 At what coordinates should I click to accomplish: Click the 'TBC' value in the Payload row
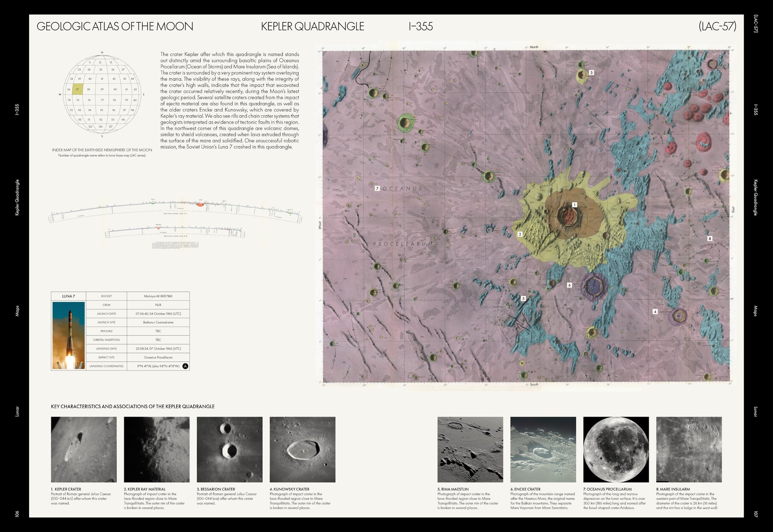coord(158,331)
